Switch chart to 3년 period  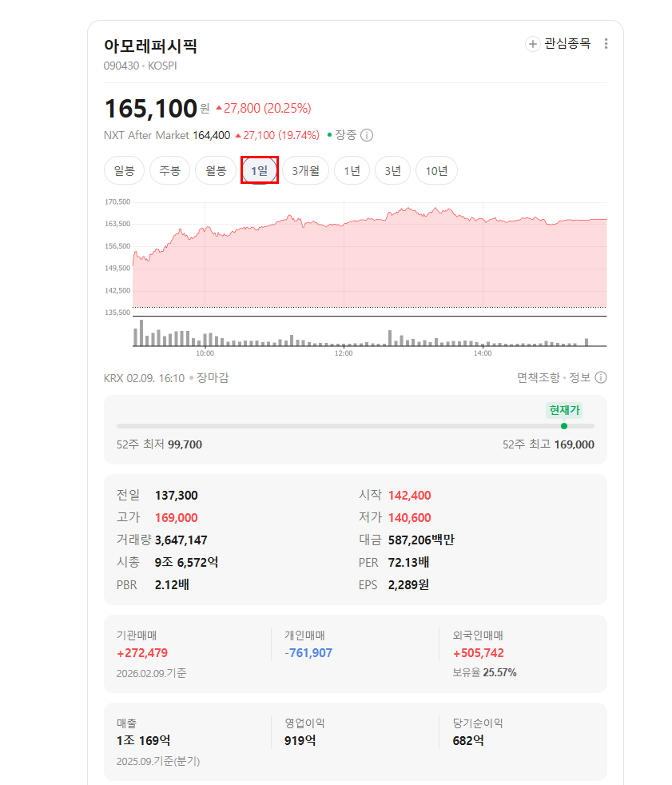(x=393, y=171)
